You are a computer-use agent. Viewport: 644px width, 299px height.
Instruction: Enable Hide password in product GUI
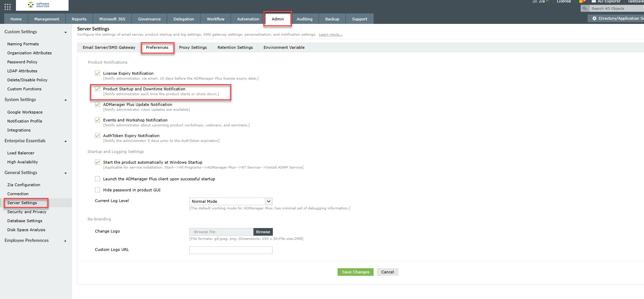pos(98,190)
